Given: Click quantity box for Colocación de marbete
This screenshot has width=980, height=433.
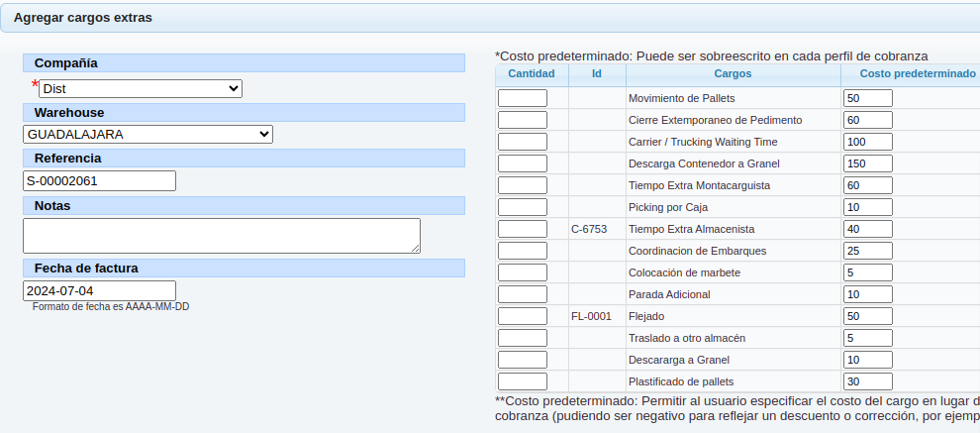Looking at the screenshot, I should click(x=523, y=272).
